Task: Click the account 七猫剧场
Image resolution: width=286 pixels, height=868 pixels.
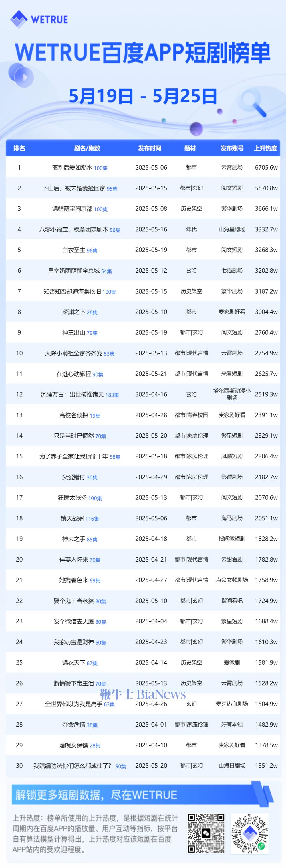Action: [232, 271]
